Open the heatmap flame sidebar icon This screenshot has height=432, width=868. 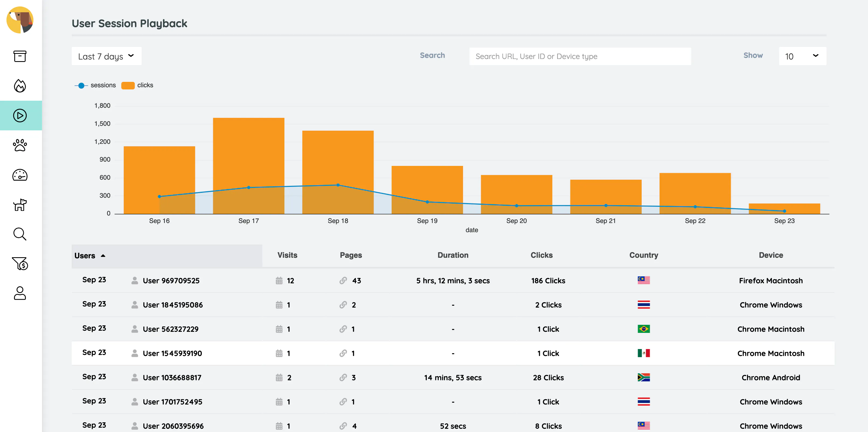(x=20, y=86)
